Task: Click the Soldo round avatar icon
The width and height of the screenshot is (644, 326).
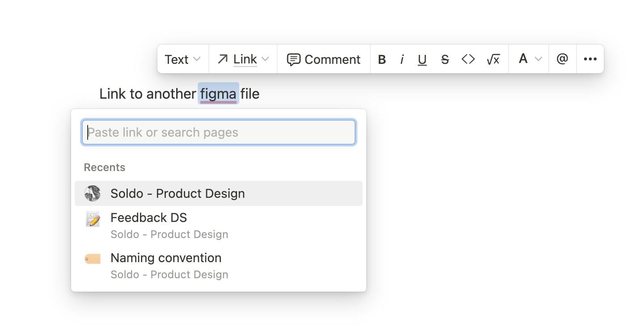Action: [93, 193]
